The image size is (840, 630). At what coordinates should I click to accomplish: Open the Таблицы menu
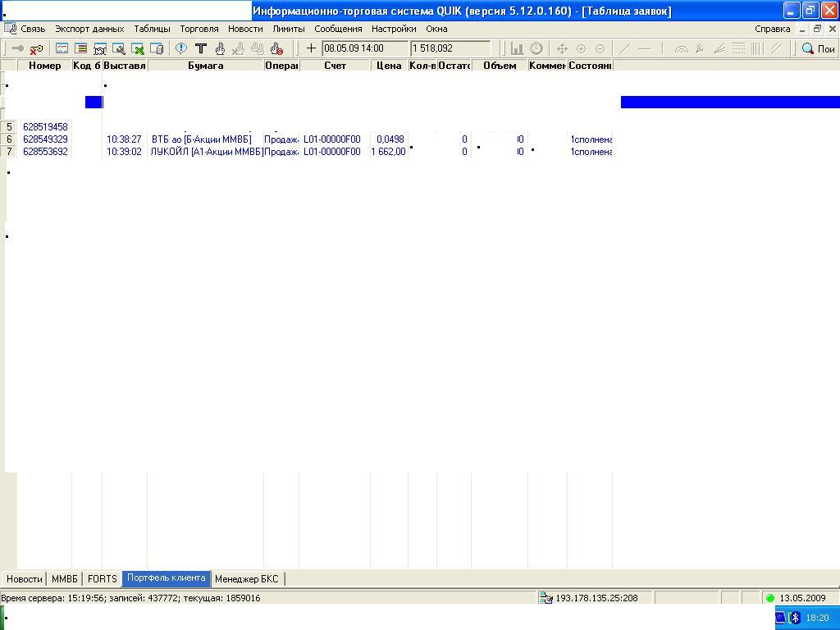click(x=152, y=29)
